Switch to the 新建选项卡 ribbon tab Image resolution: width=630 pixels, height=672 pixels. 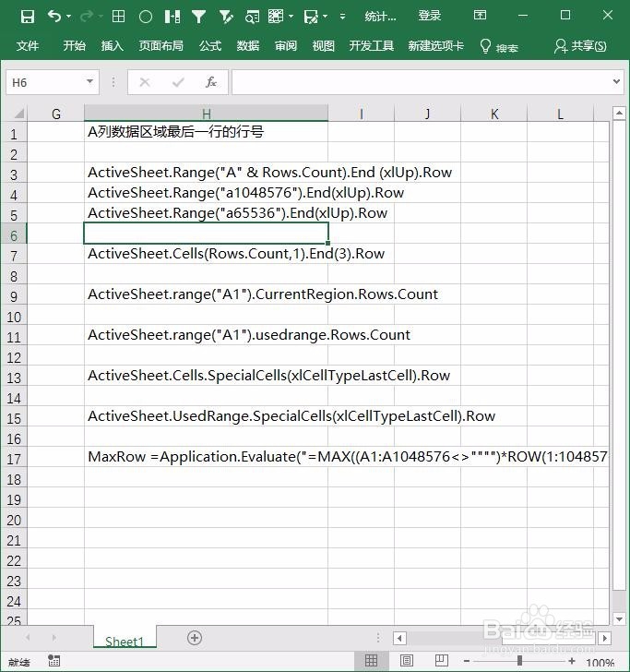coord(436,45)
